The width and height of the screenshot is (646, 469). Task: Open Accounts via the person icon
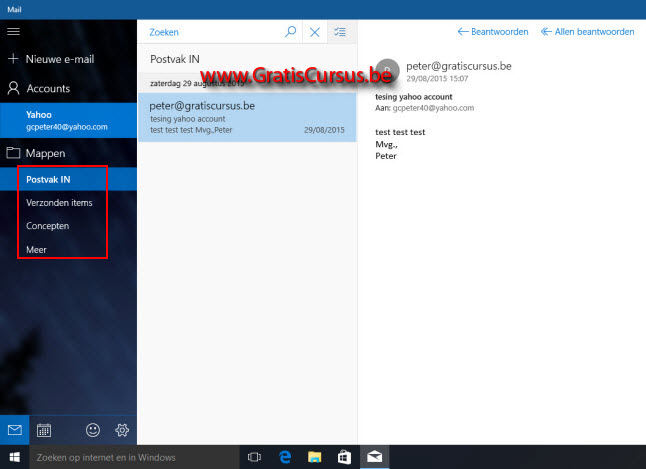click(x=13, y=88)
